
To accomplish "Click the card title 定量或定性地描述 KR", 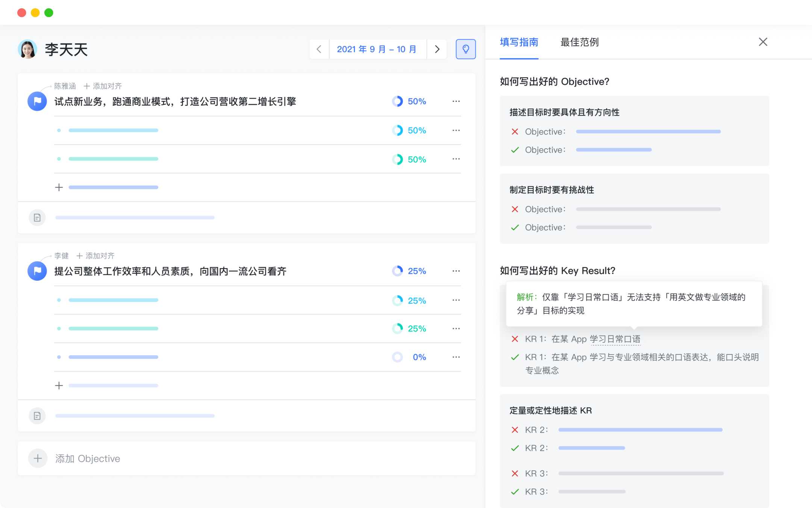I will coord(551,410).
